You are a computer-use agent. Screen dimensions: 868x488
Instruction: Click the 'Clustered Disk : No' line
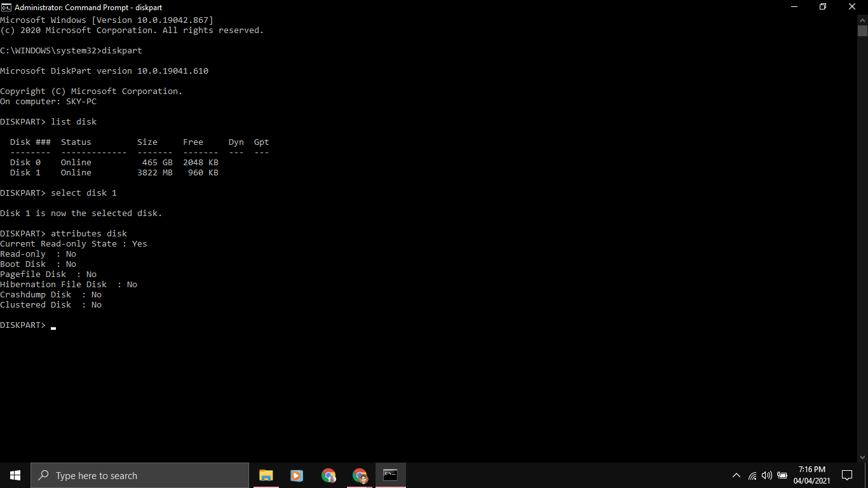point(51,305)
